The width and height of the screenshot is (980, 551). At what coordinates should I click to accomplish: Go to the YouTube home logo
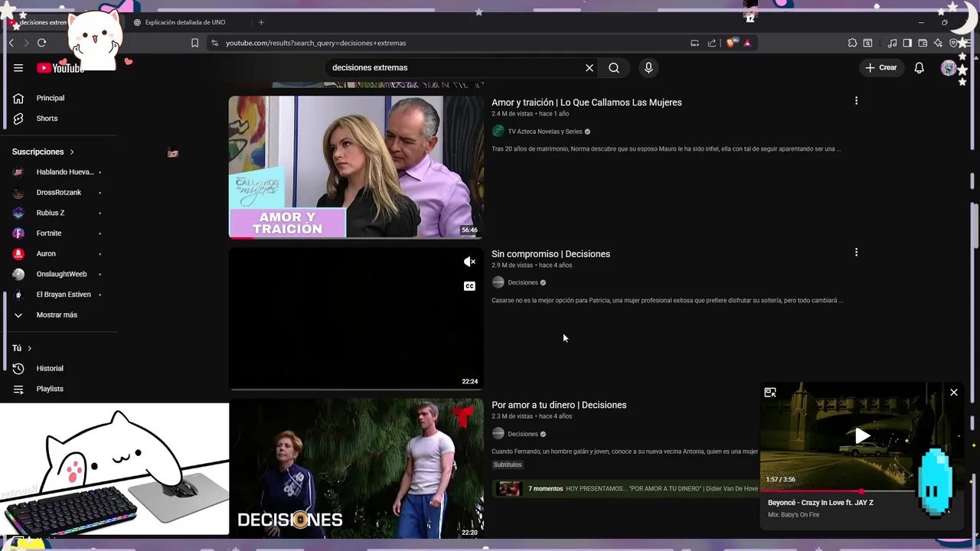[x=60, y=68]
